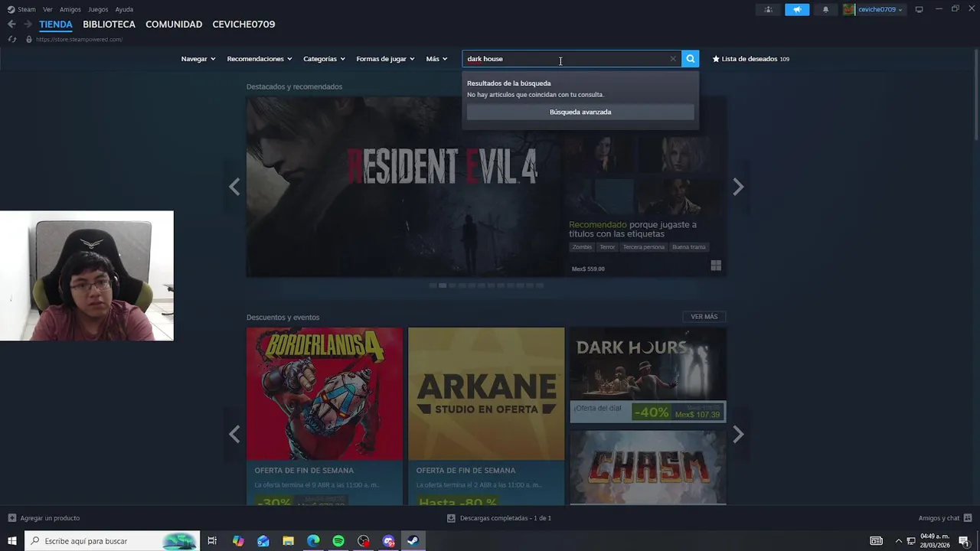
Task: Show the previous featured game
Action: [234, 187]
